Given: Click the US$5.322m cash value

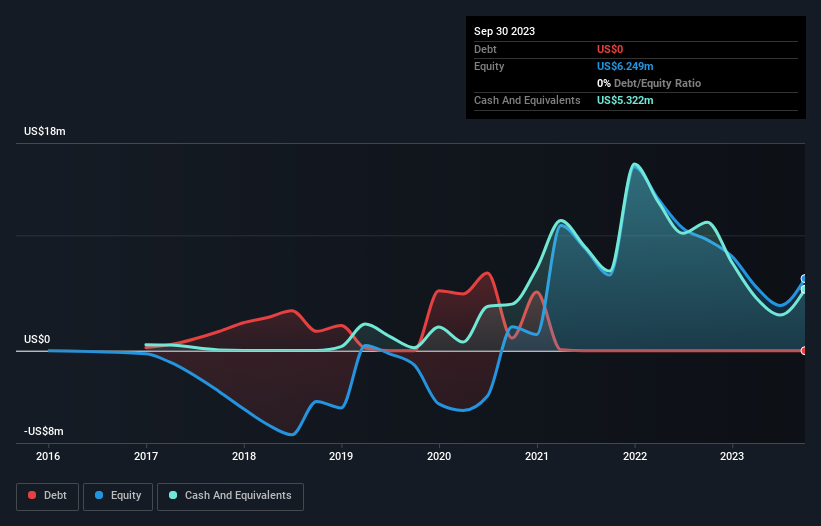Looking at the screenshot, I should 625,100.
